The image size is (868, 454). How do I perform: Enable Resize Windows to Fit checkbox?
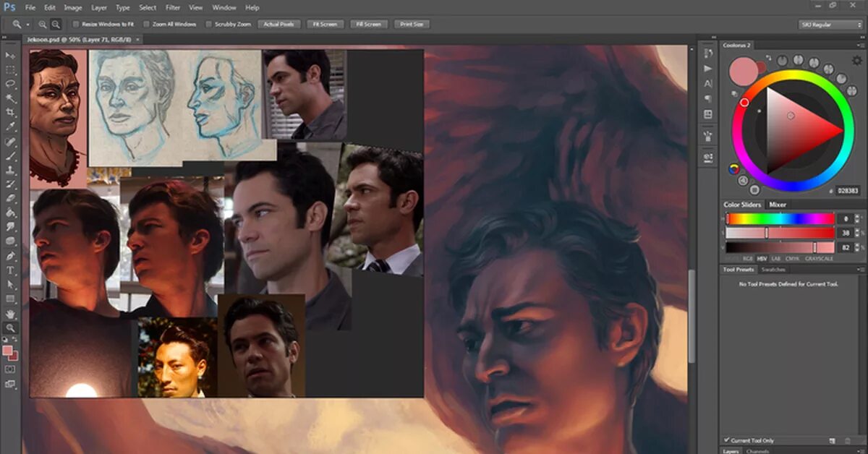(x=76, y=24)
